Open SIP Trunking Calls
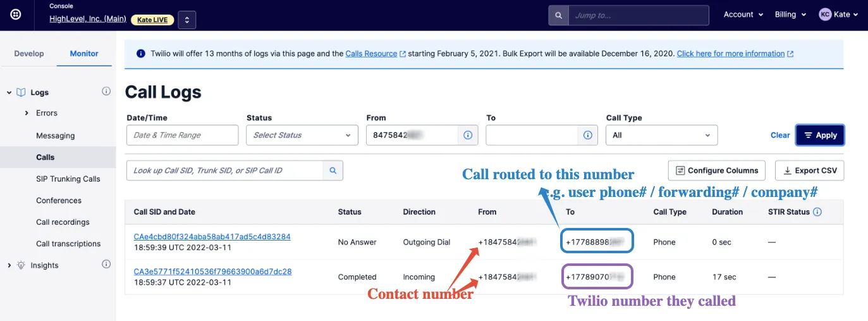The image size is (868, 321). click(68, 179)
